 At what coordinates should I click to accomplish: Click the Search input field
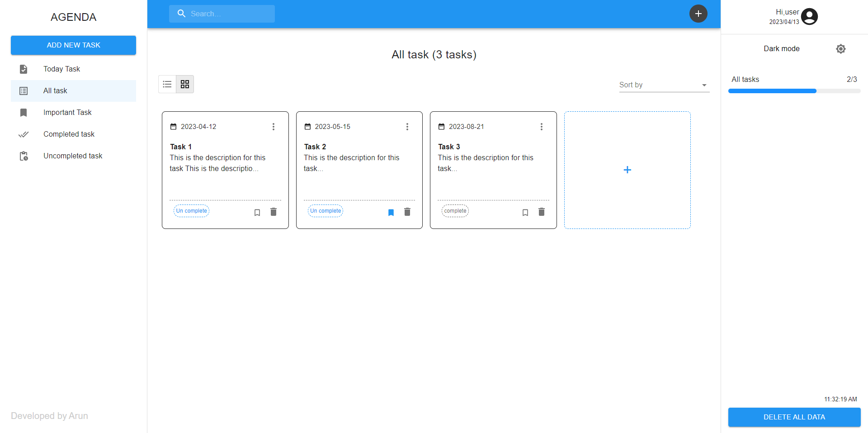point(222,14)
